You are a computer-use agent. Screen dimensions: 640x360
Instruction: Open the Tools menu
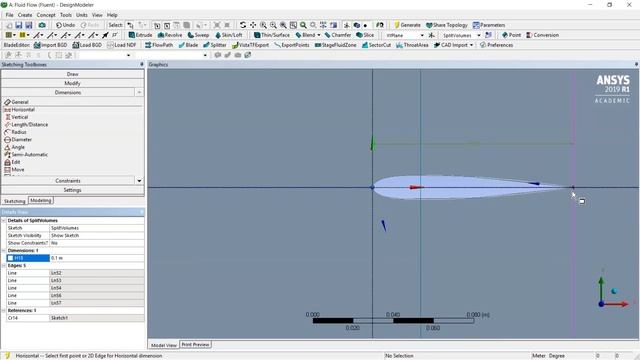coord(66,15)
